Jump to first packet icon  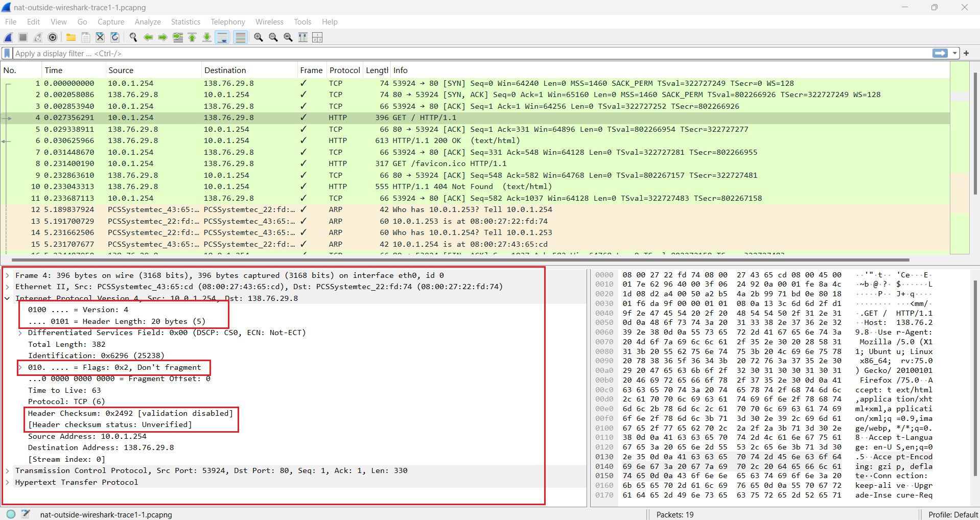(x=192, y=37)
